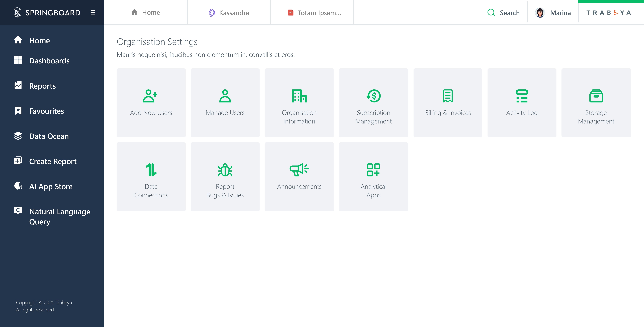Image resolution: width=644 pixels, height=327 pixels.
Task: Click the red PDF file icon
Action: point(290,13)
